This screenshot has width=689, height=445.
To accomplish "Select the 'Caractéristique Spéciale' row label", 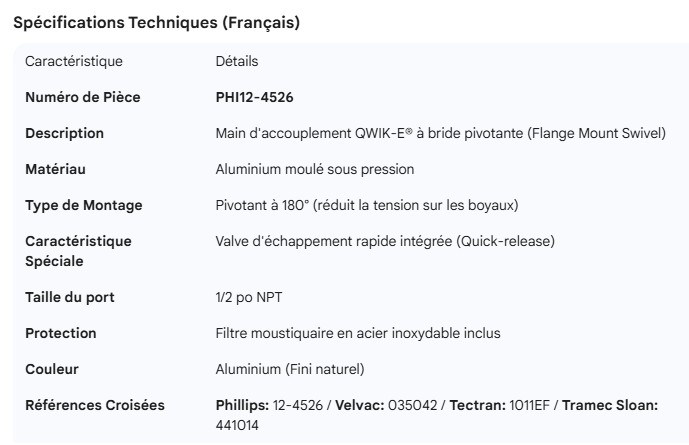I will point(78,251).
